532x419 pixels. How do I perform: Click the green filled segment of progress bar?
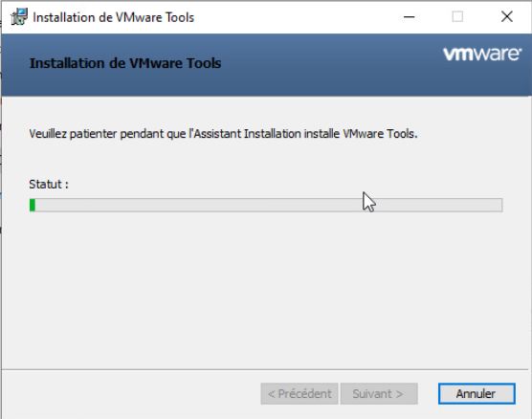[x=33, y=206]
